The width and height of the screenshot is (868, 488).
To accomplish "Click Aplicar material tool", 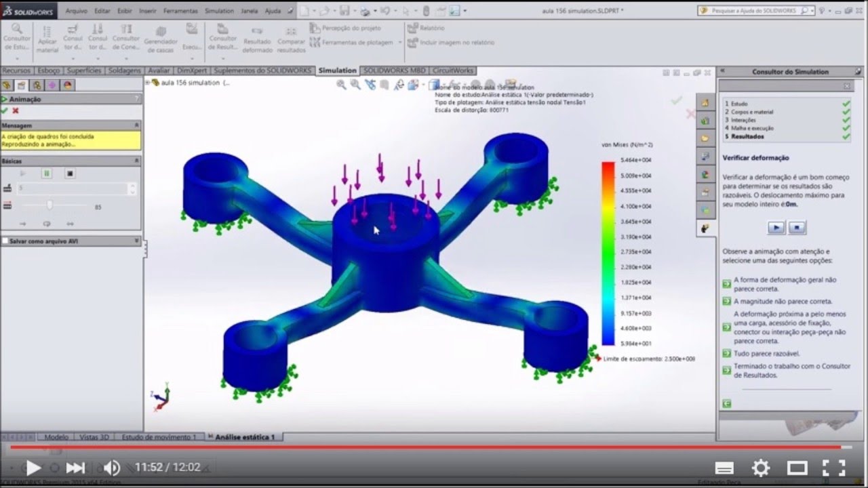I will [47, 38].
